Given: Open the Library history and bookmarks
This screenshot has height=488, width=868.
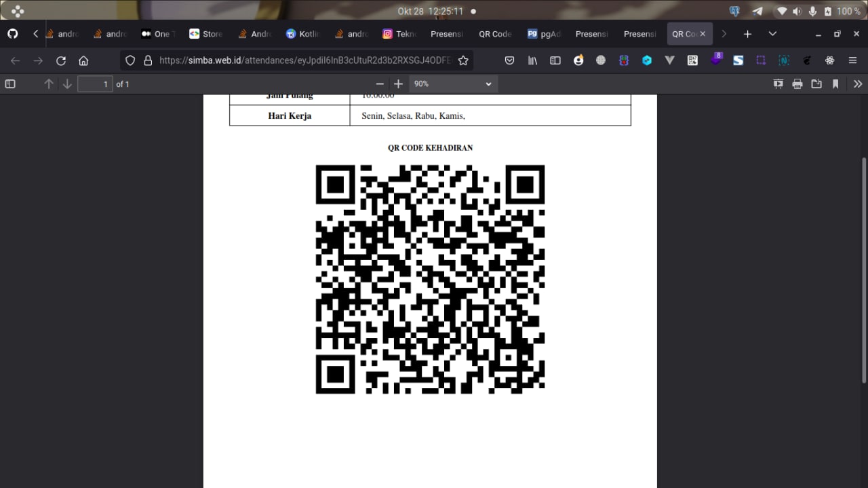Looking at the screenshot, I should click(532, 60).
